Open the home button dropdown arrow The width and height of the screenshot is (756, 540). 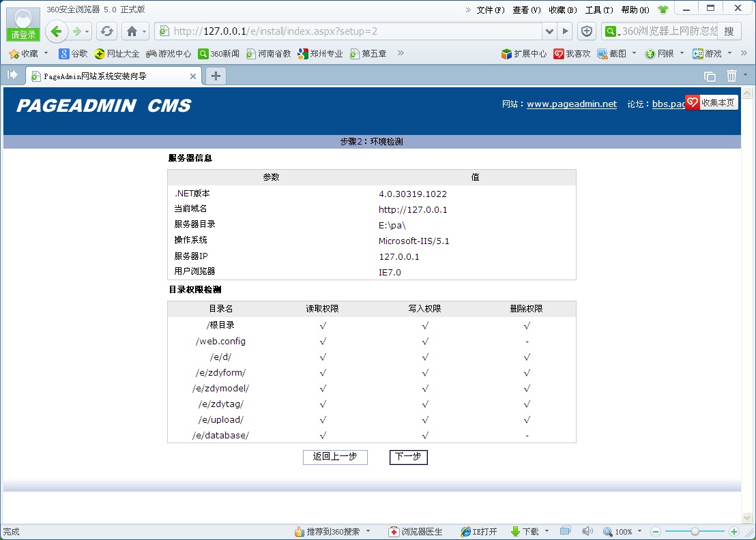pos(144,32)
